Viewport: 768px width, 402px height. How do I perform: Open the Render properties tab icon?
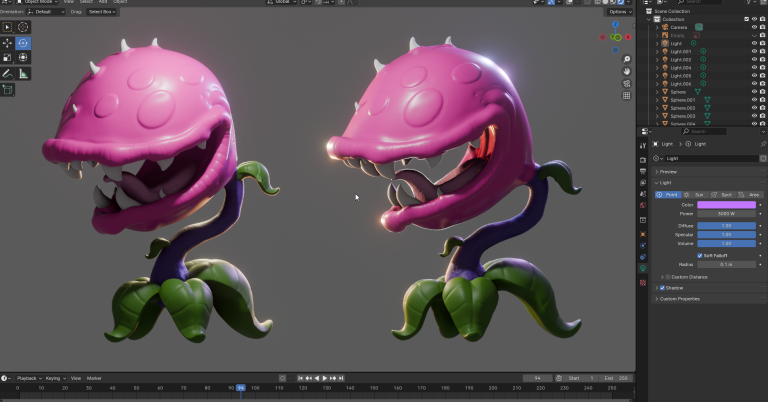click(643, 160)
